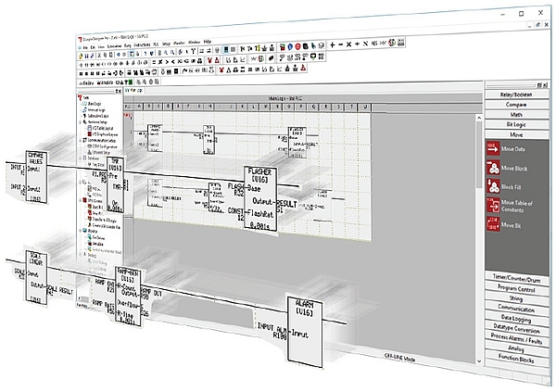556x392 pixels.
Task: Click the plus (add) toolbar icon
Action: coord(334,44)
